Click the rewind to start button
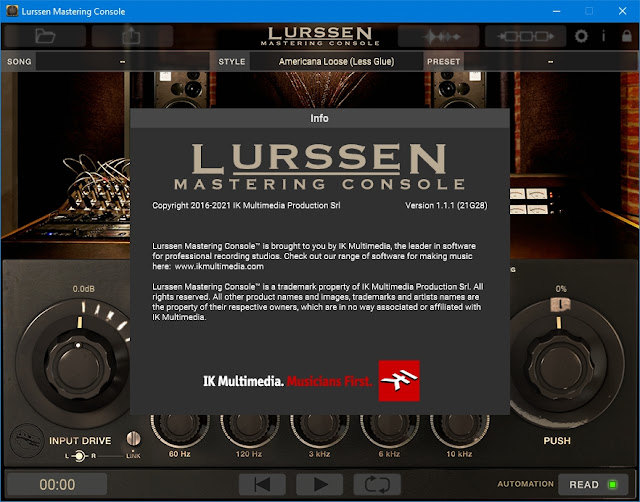The height and width of the screenshot is (502, 640). pyautogui.click(x=262, y=484)
